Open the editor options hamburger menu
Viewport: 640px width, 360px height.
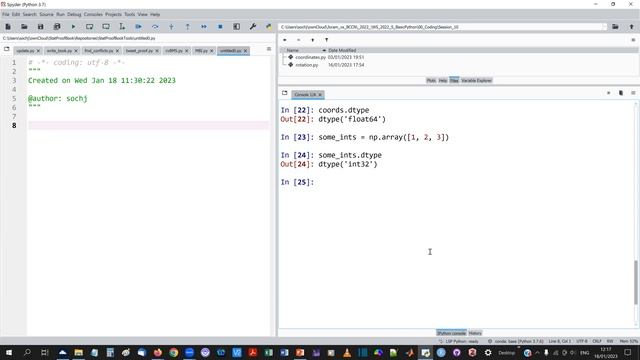(269, 49)
